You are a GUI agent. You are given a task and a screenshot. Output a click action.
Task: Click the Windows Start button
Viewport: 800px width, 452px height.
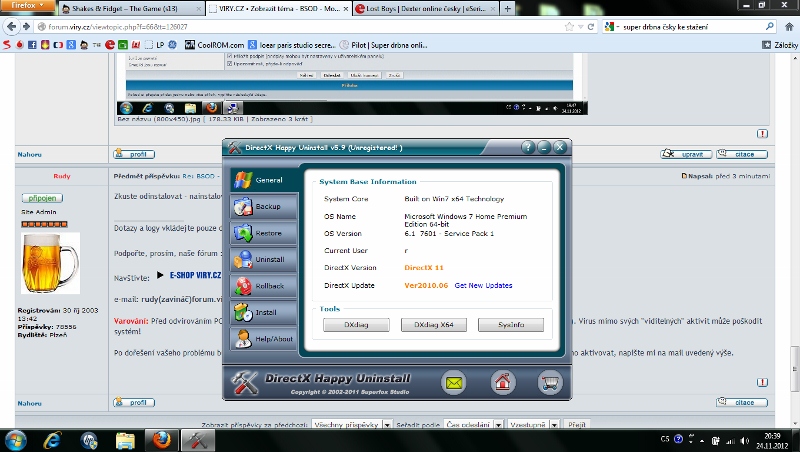(14, 440)
